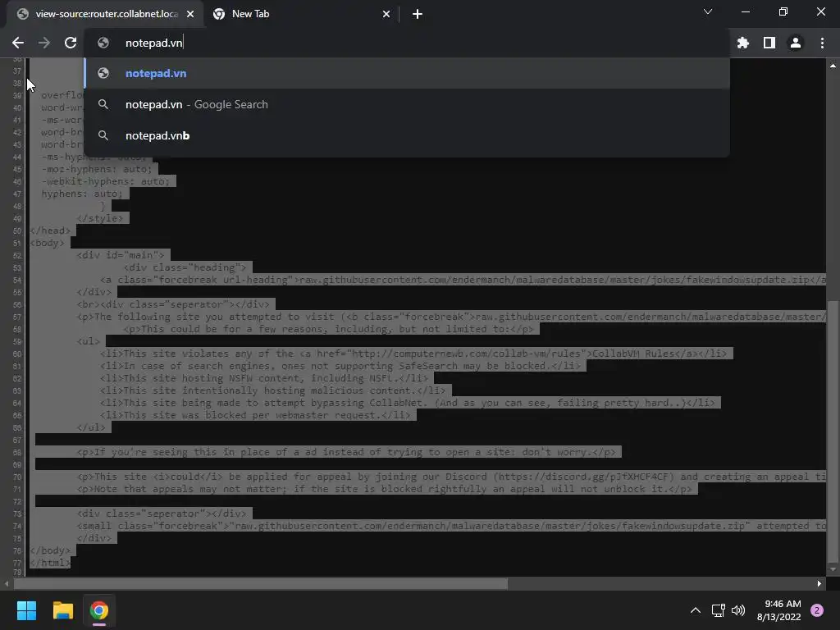Click the address bar containing notepad.vn
840x630 pixels.
pyautogui.click(x=407, y=43)
